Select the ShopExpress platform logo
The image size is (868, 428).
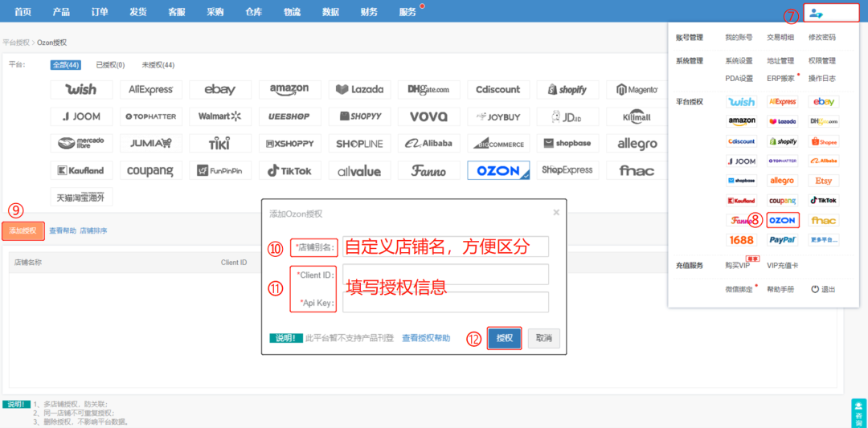[567, 170]
